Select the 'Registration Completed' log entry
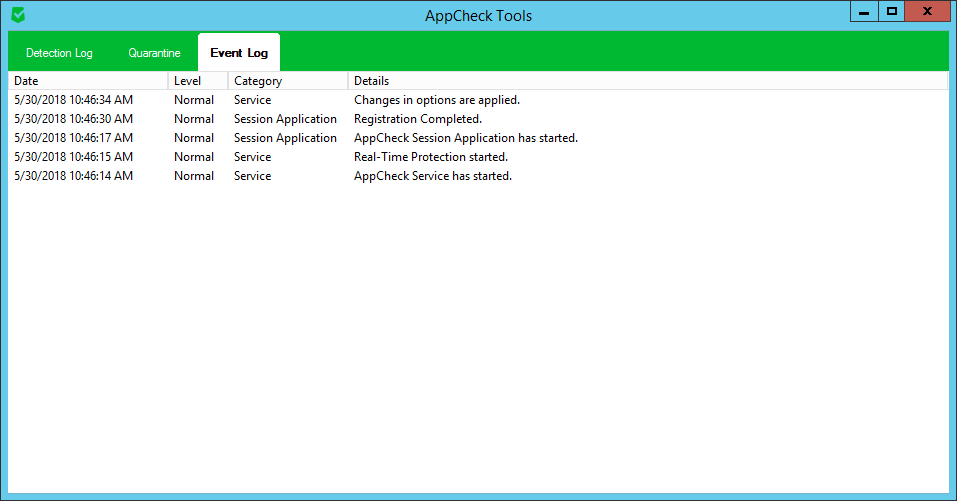Viewport: 957px width, 501px height. point(418,119)
